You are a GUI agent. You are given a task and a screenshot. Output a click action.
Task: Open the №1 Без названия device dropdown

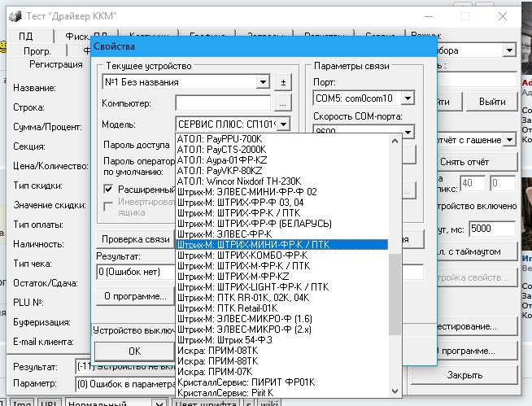[262, 82]
